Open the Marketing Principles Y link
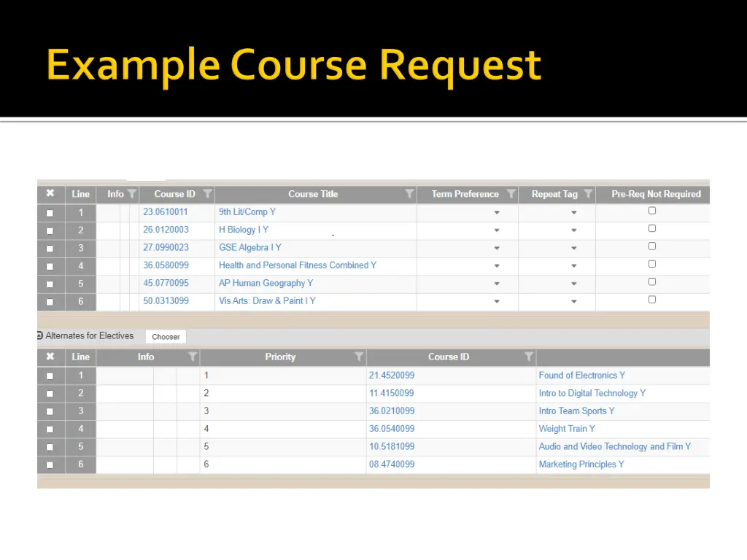 pos(581,464)
